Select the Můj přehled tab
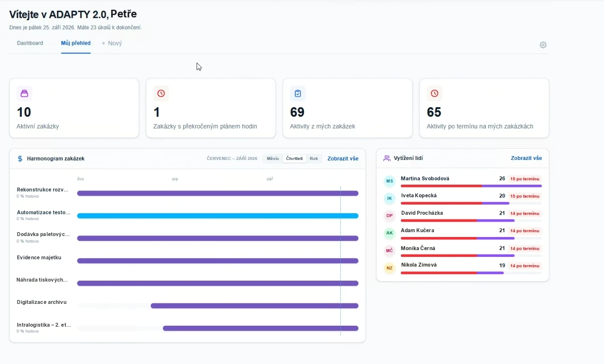The image size is (604, 364). (76, 43)
